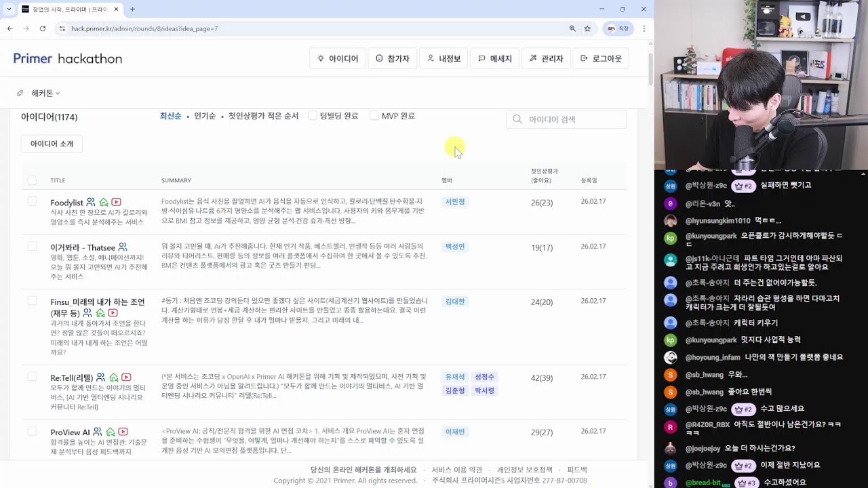Go back with the browser back arrow

coord(10,28)
